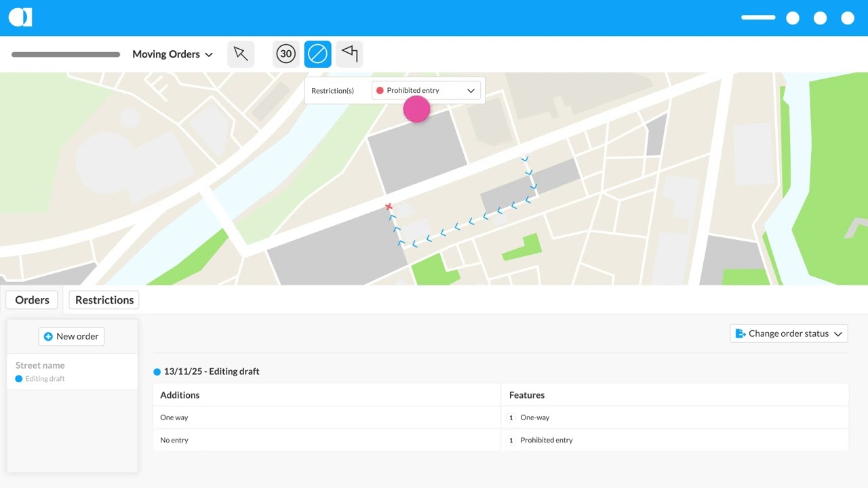Click the app logo in header
Viewport: 868px width, 488px height.
[x=20, y=18]
